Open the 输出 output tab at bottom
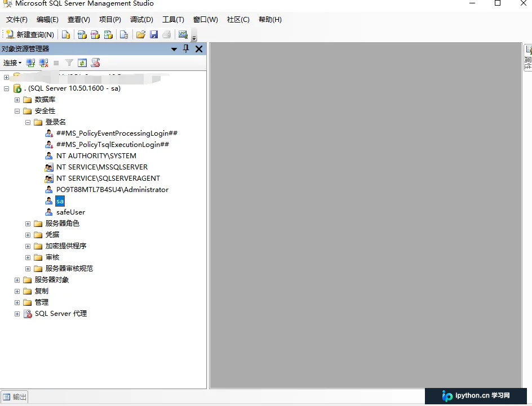This screenshot has height=406, width=532. pyautogui.click(x=14, y=397)
